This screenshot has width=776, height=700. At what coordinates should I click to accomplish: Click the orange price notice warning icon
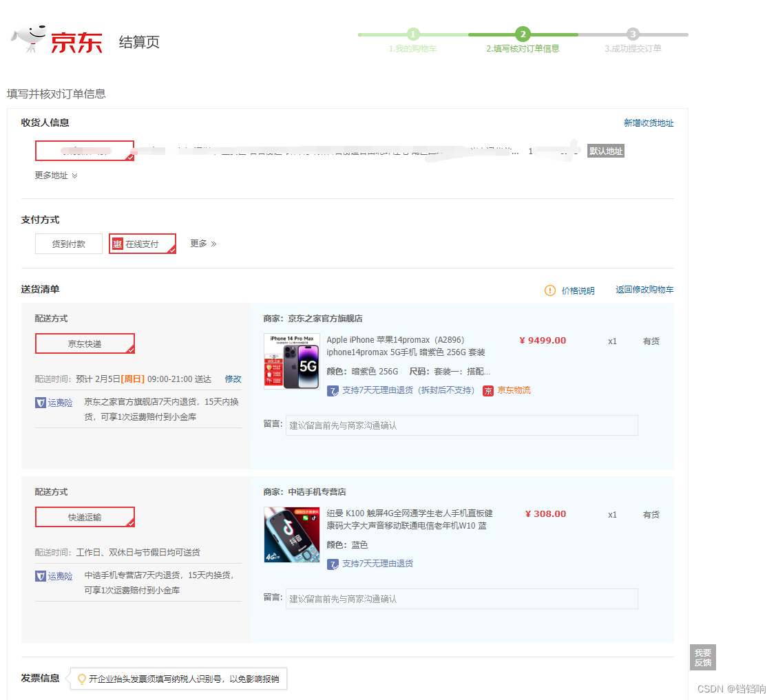(x=550, y=290)
